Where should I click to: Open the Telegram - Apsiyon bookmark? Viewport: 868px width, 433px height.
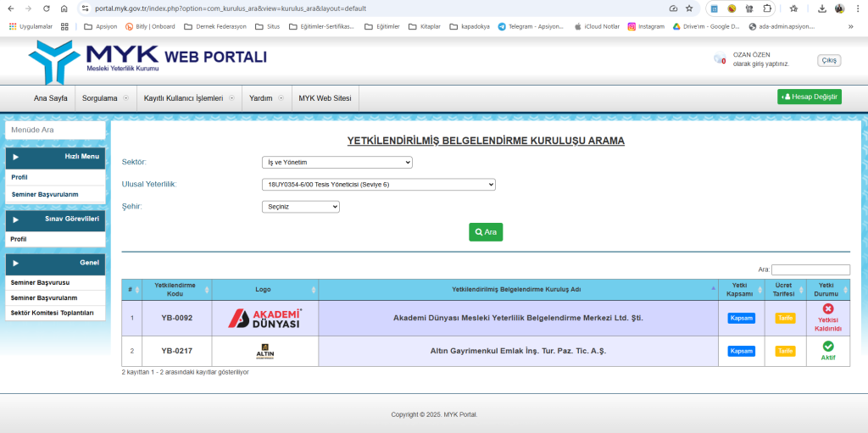pyautogui.click(x=531, y=26)
